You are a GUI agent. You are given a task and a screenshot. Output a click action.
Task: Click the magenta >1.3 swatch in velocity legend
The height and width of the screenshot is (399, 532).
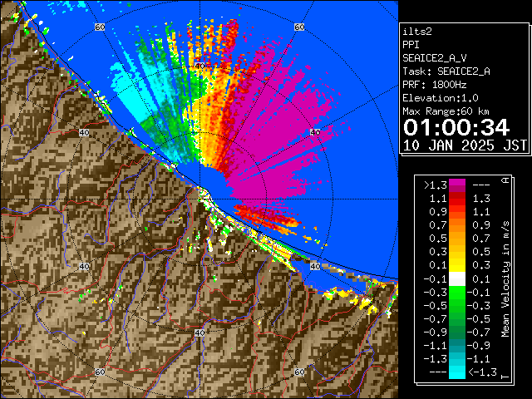pos(457,185)
